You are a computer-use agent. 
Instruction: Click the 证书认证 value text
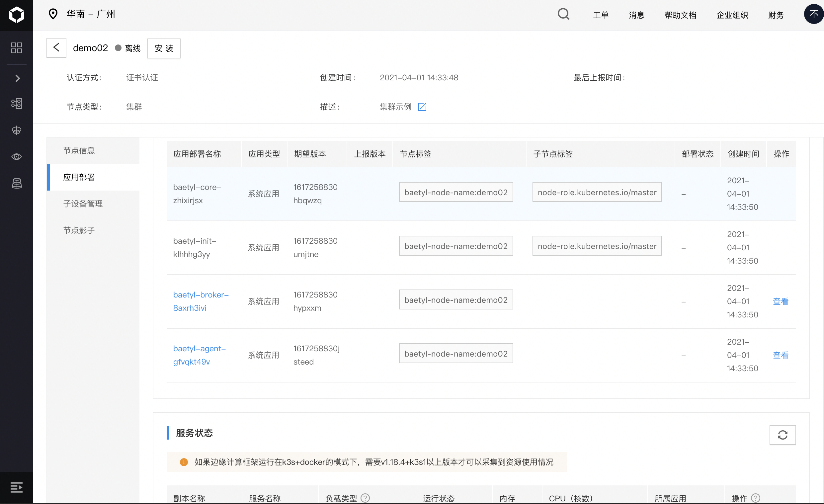point(142,78)
